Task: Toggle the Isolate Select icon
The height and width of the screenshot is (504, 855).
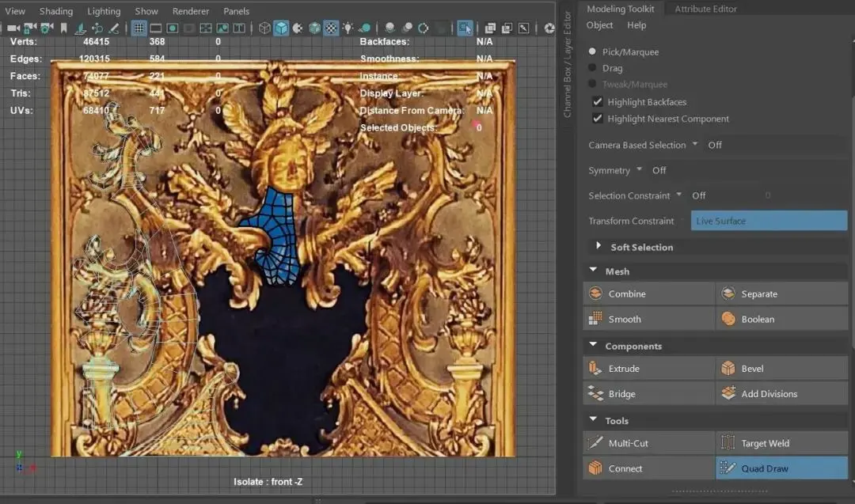Action: click(465, 28)
